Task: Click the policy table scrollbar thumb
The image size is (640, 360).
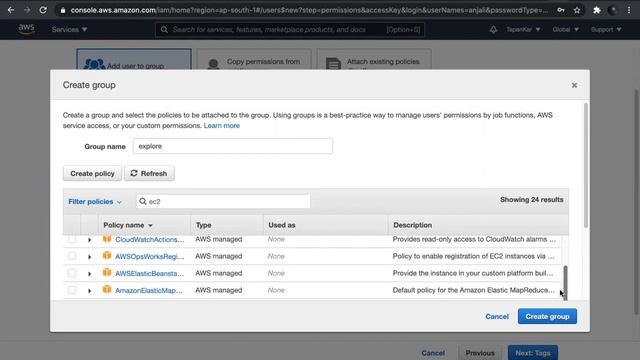Action: [x=565, y=282]
